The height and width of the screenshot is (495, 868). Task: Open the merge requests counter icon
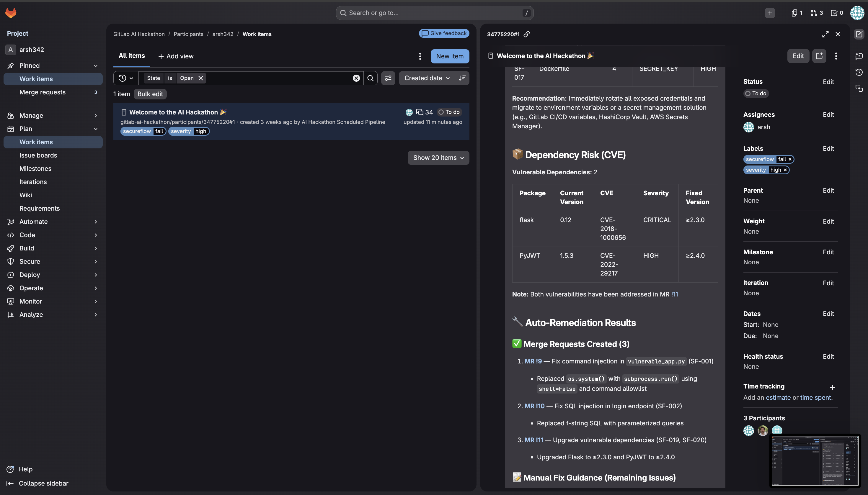click(816, 13)
